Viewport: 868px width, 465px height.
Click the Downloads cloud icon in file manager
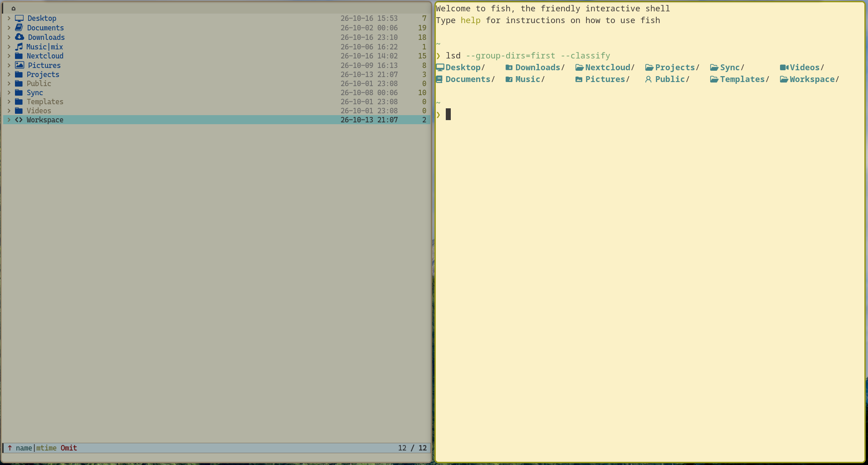pos(20,37)
